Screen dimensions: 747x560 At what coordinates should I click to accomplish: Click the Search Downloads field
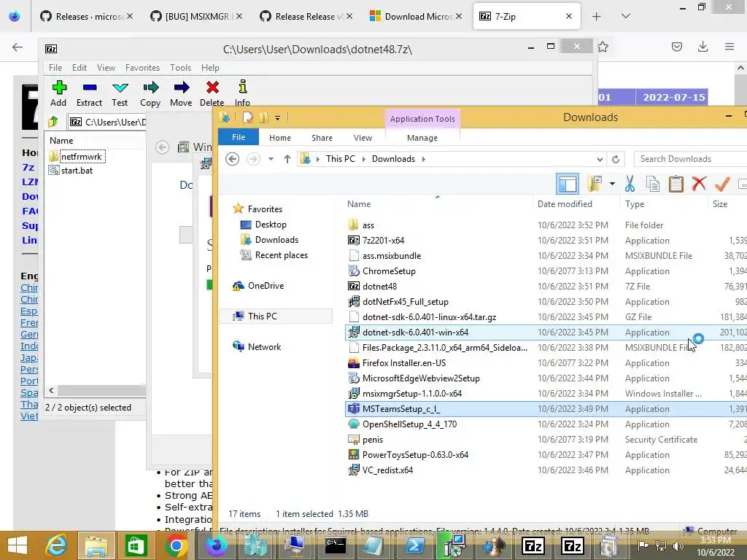click(x=691, y=159)
